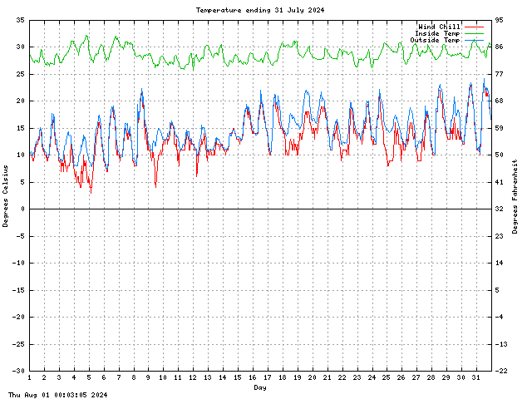Viewport: 532px width, 399px height.
Task: Click the 'Wind Chill' legend label
Action: [x=440, y=27]
